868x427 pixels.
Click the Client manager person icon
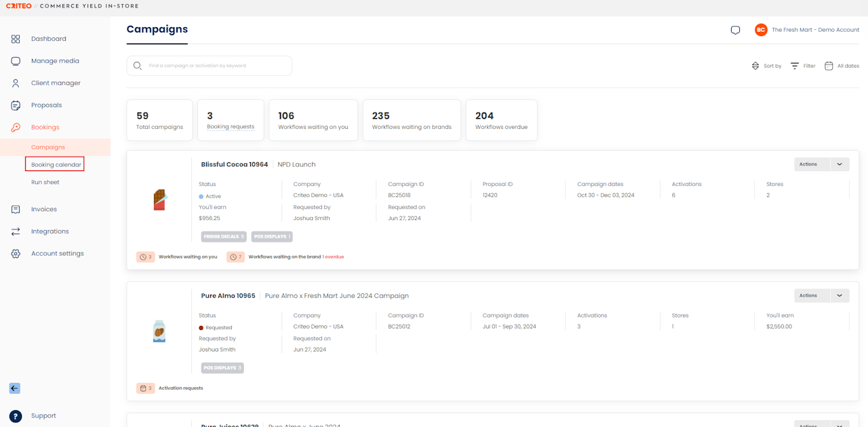click(x=16, y=83)
